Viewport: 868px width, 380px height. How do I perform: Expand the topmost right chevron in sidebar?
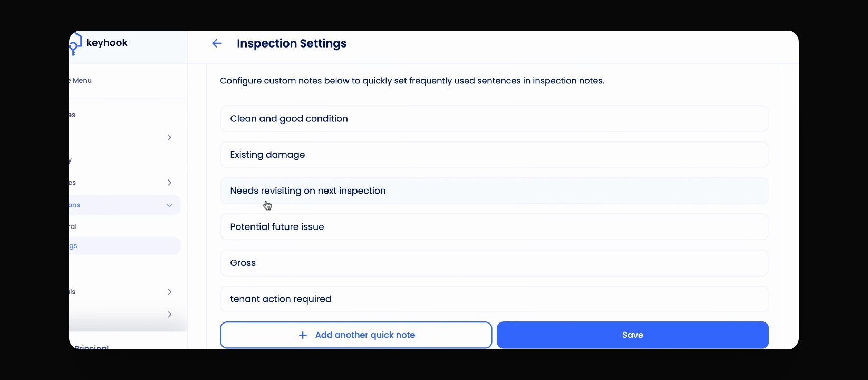169,137
